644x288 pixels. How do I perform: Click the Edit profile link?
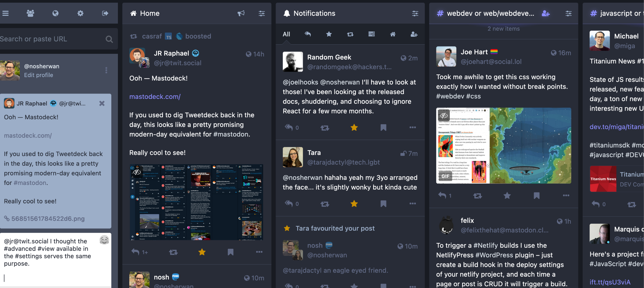[39, 75]
